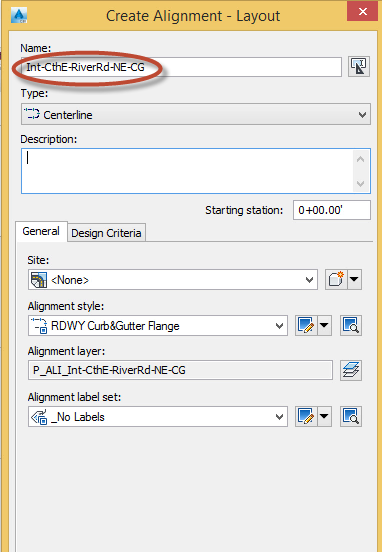The width and height of the screenshot is (382, 552).
Task: Click the Description scrollbar up arrow
Action: tap(361, 159)
